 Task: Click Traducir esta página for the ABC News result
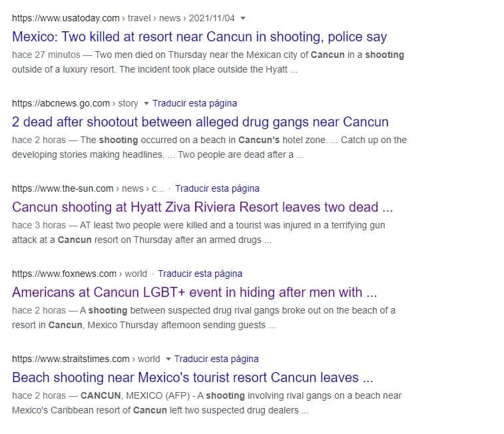(x=194, y=103)
